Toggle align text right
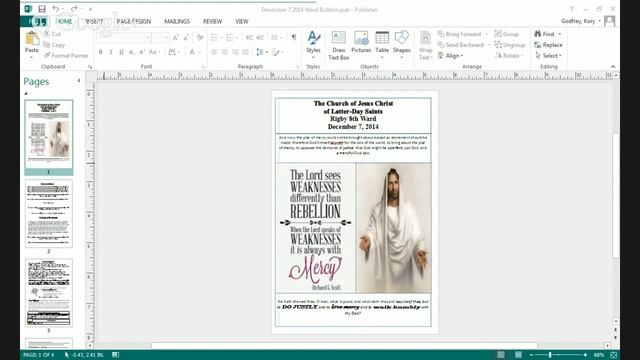 pyautogui.click(x=235, y=52)
